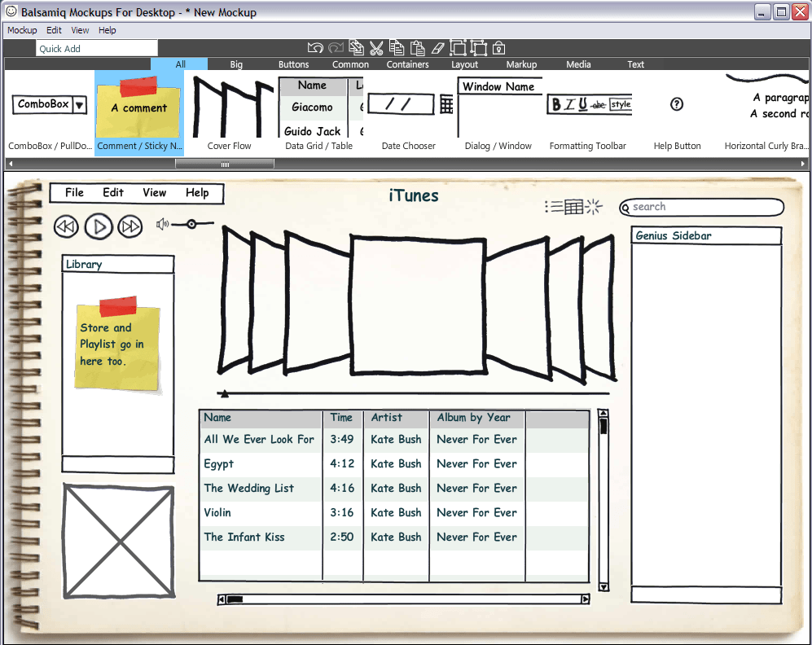Select the Comment / Sticky Note library thumbnail
The height and width of the screenshot is (645, 812).
click(x=138, y=110)
